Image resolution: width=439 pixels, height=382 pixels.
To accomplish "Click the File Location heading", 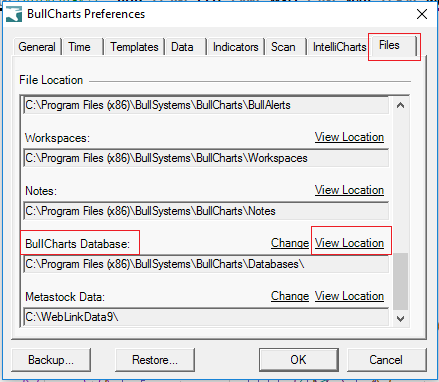I will [51, 80].
